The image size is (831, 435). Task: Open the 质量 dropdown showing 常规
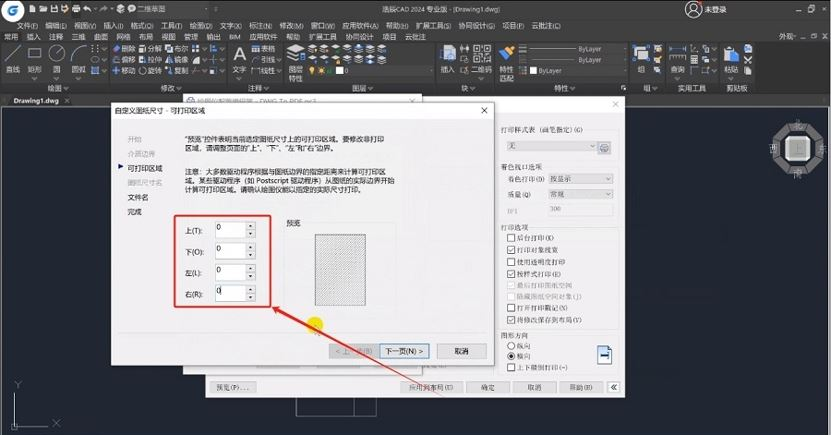tap(580, 194)
